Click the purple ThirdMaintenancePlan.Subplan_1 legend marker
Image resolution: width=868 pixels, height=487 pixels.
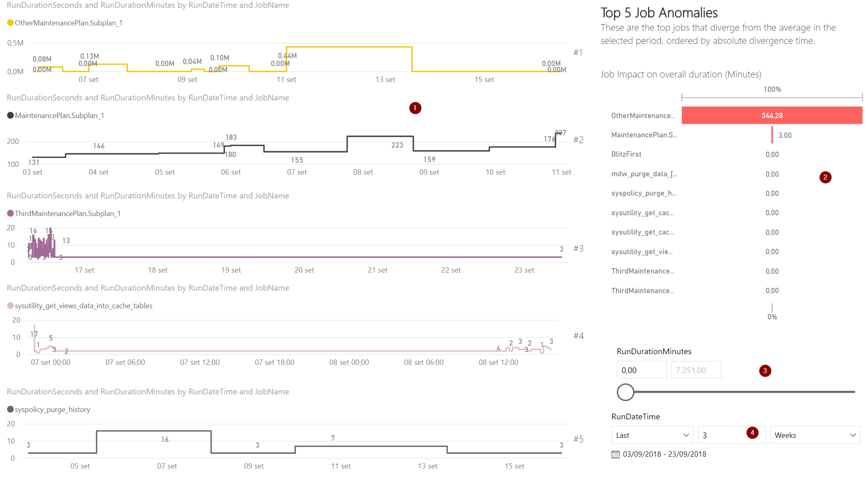click(x=11, y=214)
